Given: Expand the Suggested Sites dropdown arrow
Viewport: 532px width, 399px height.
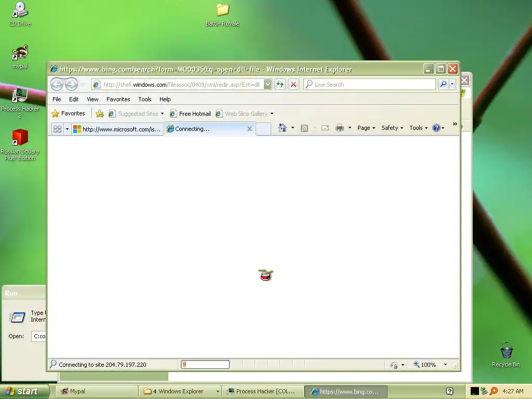Looking at the screenshot, I should (162, 114).
